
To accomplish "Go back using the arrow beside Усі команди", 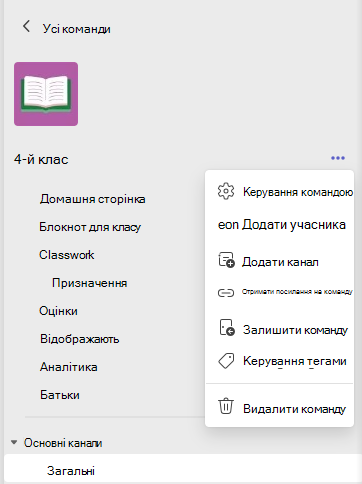I will point(26,26).
